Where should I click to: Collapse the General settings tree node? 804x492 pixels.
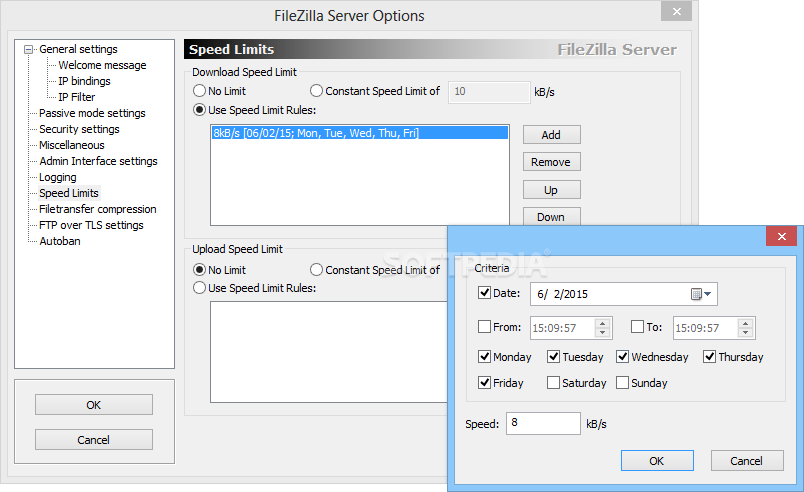(29, 49)
